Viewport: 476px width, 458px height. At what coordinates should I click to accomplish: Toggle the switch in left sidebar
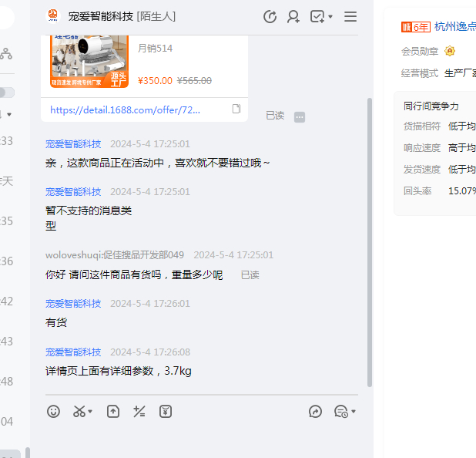7,93
